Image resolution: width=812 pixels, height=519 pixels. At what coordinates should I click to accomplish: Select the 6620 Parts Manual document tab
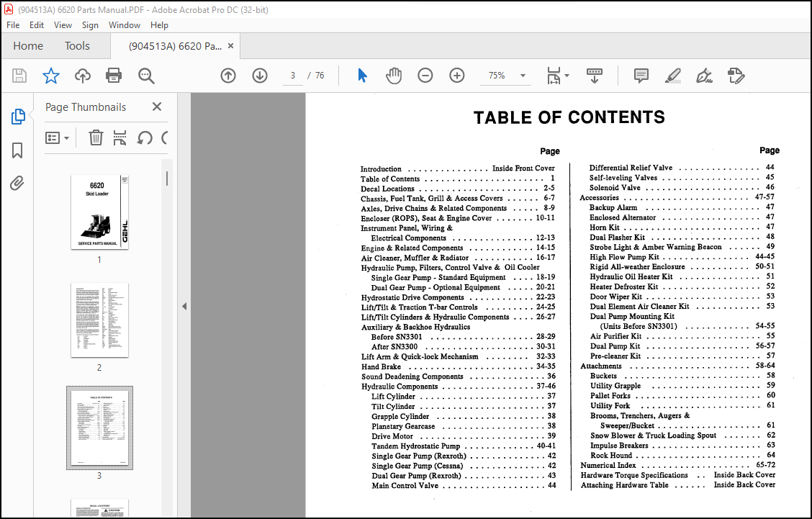coord(174,46)
